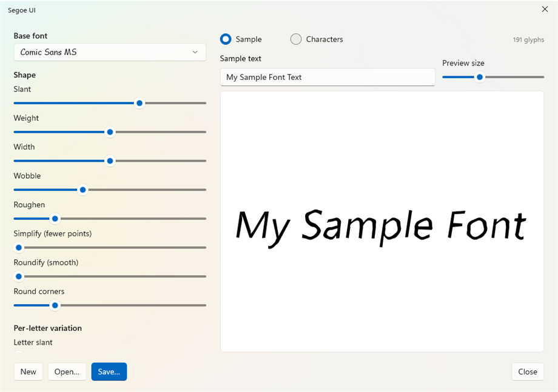Click the Roughen slider thumb
Viewport: 558px width, 392px height.
pos(55,219)
